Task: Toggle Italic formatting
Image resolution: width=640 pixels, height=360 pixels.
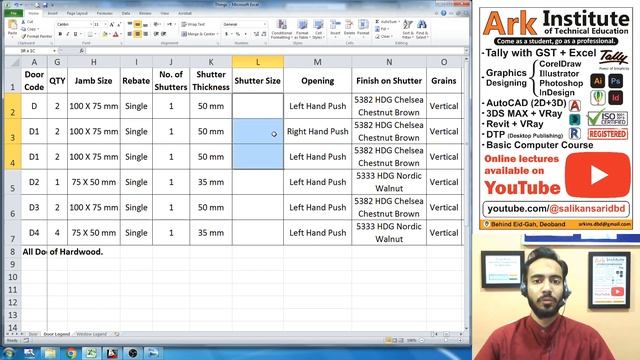Action: point(68,34)
